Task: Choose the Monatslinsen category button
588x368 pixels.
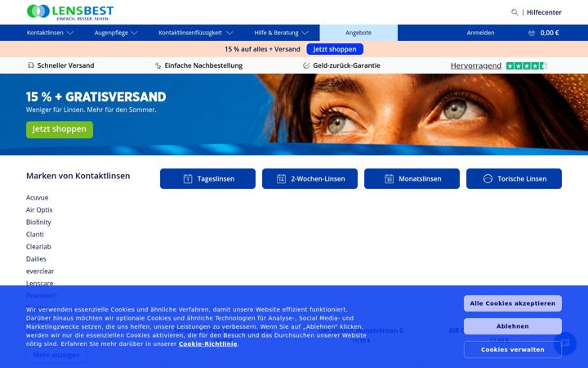Action: tap(412, 179)
